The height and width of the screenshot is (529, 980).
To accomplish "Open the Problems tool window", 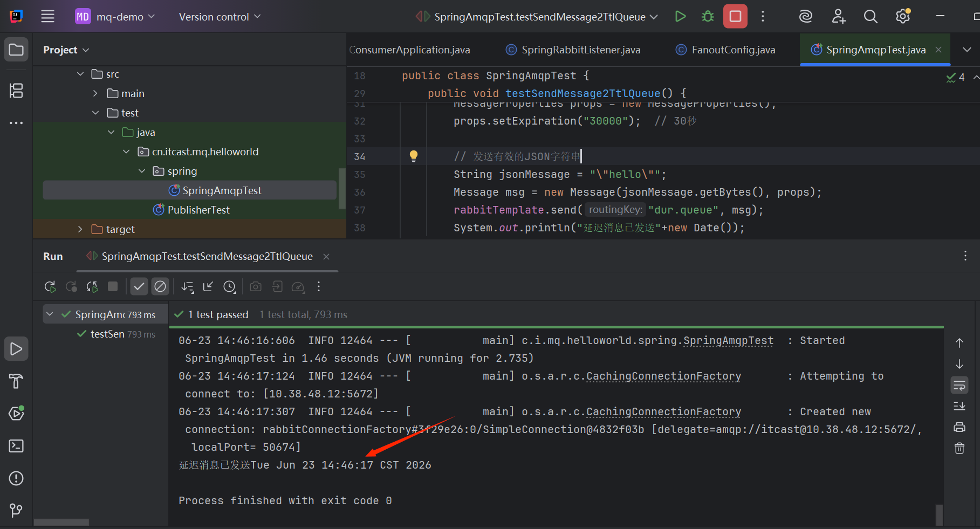I will [16, 478].
